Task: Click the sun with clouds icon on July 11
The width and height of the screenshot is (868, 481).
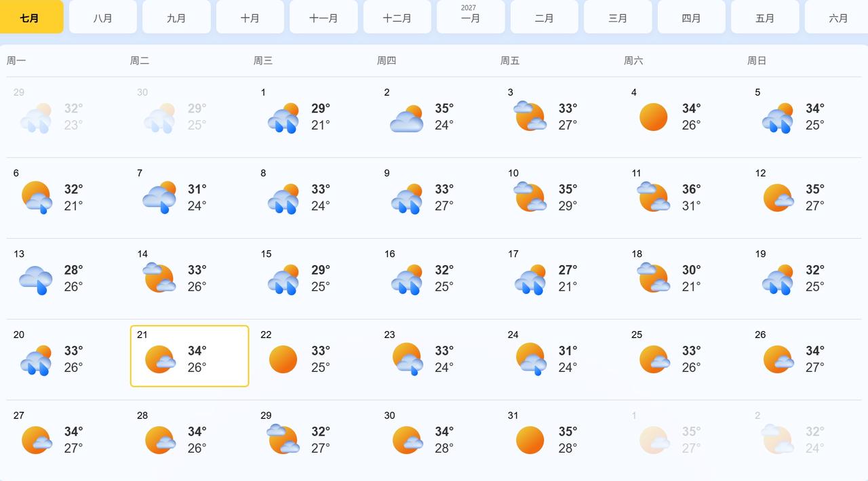Action: point(653,197)
